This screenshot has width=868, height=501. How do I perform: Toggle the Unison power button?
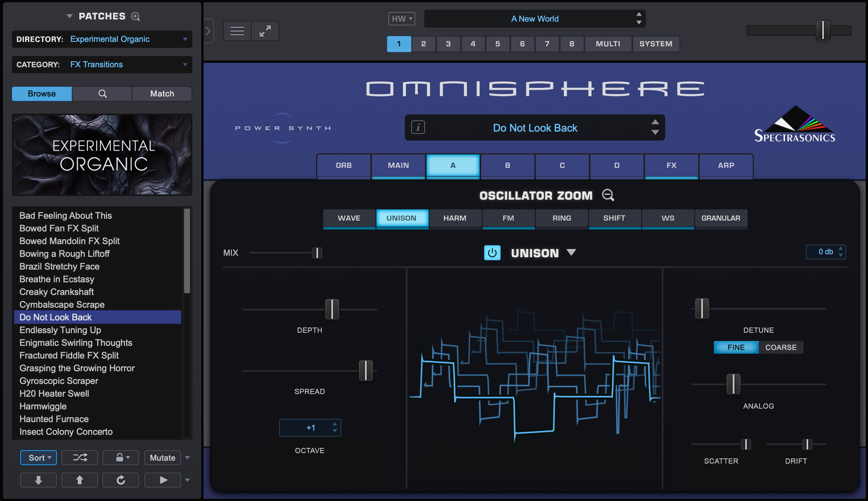tap(492, 253)
